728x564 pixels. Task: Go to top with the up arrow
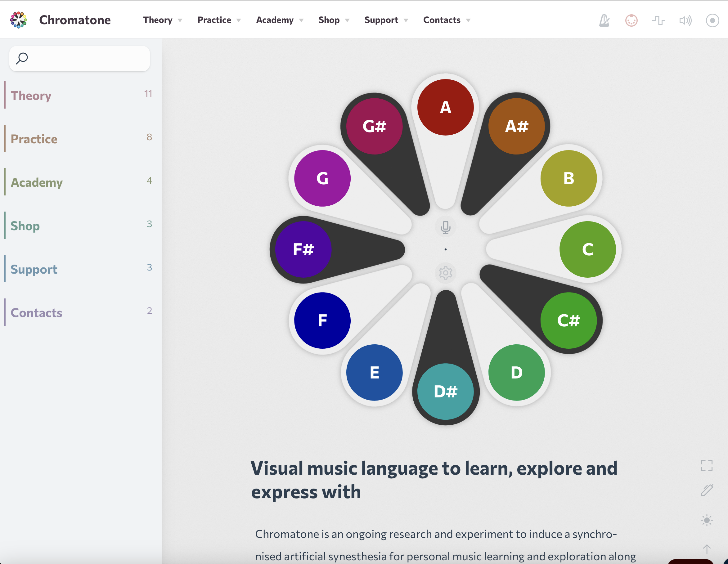coord(707,549)
